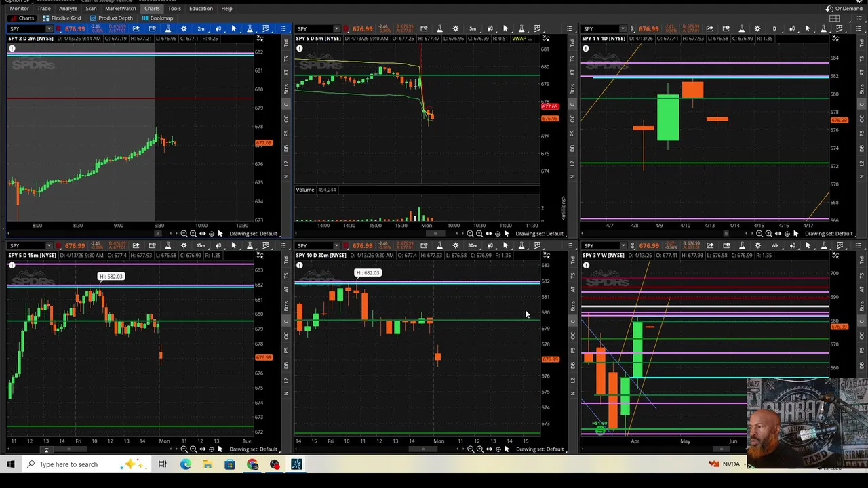The image size is (868, 488).
Task: Toggle the TS side tab of the 2m chart
Action: [x=286, y=58]
